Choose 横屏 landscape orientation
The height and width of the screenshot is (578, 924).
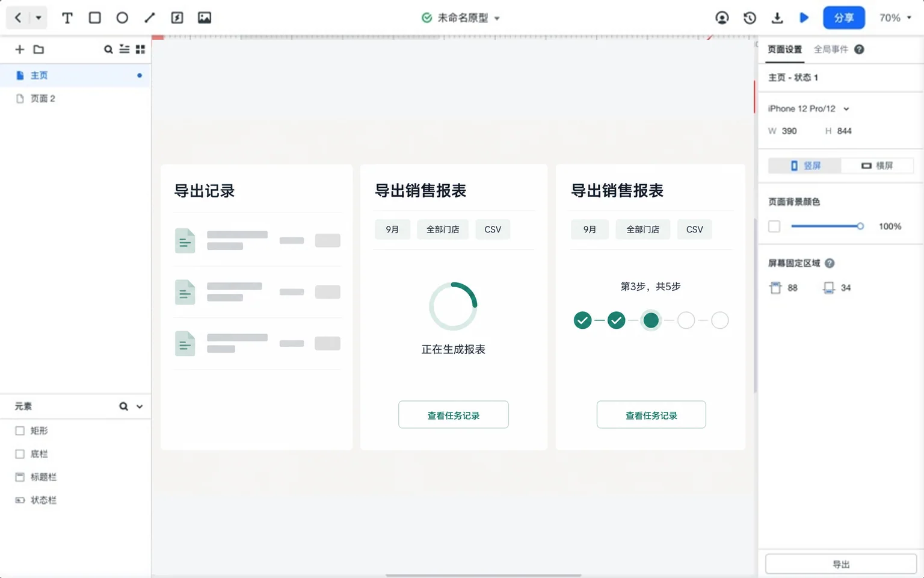(x=877, y=165)
